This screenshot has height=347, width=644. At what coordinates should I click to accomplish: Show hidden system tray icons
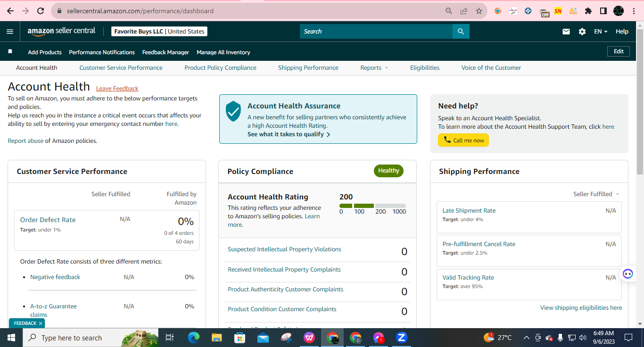[526, 338]
